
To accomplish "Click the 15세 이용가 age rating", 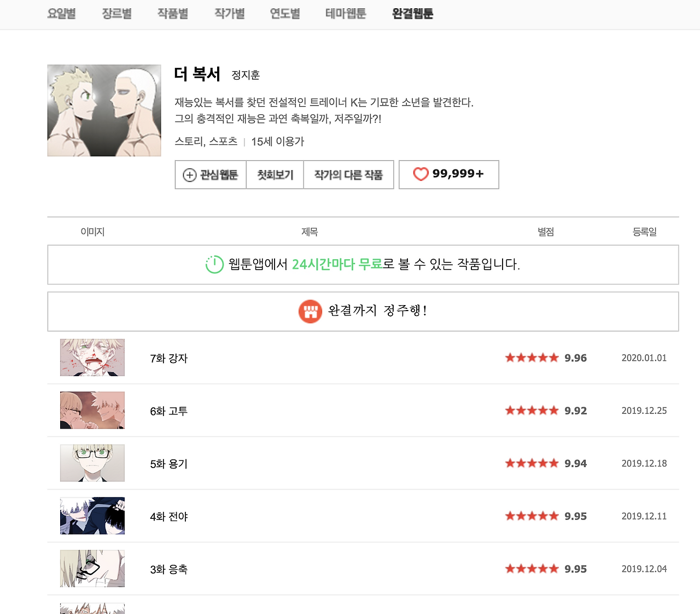I will pos(278,142).
